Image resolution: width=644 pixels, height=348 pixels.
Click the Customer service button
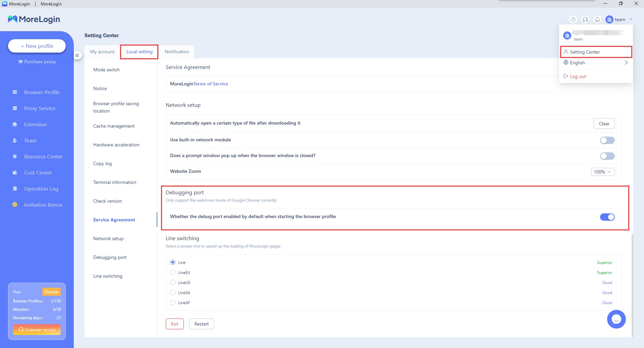click(37, 330)
